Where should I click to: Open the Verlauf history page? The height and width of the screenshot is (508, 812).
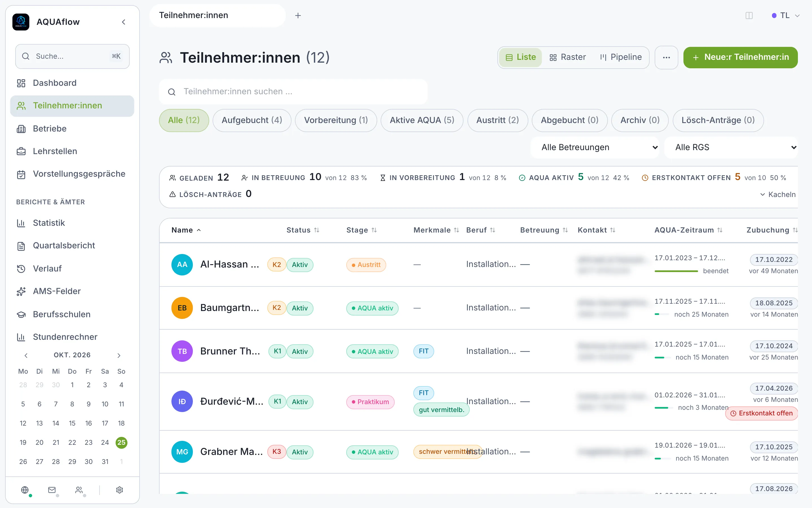(72, 268)
